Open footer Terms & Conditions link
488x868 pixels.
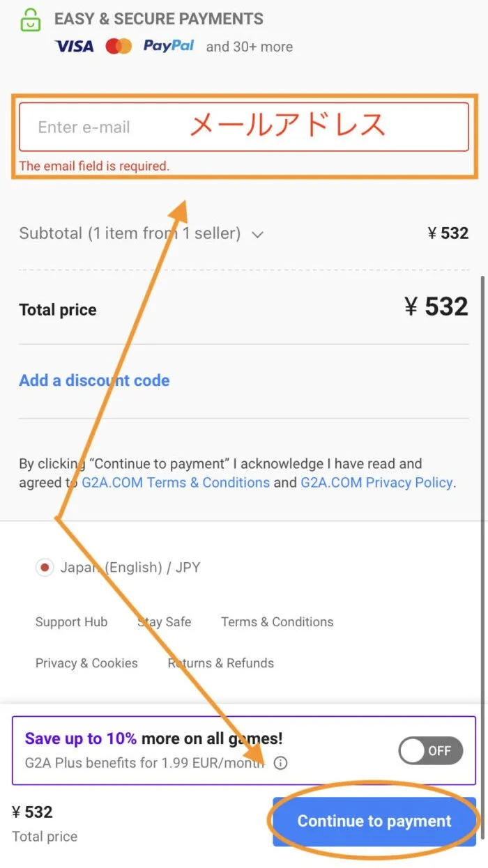(x=277, y=622)
